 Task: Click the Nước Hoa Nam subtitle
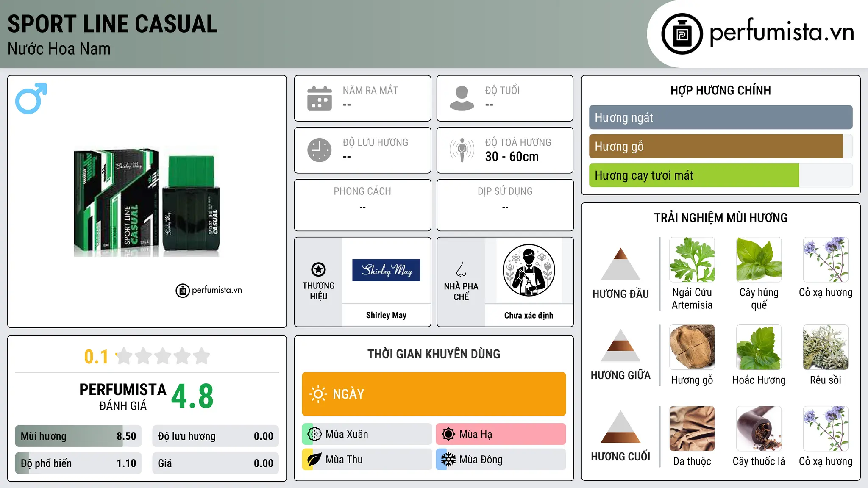click(x=59, y=49)
